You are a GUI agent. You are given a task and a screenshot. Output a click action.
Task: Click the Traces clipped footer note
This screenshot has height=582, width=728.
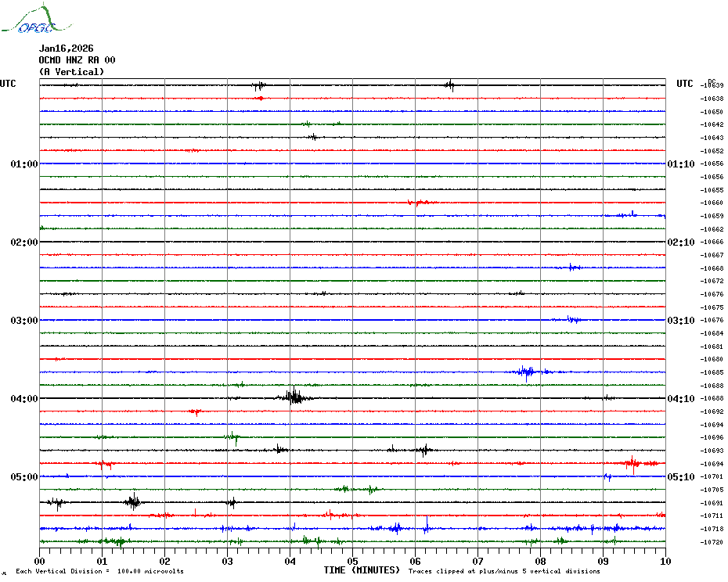(x=504, y=572)
